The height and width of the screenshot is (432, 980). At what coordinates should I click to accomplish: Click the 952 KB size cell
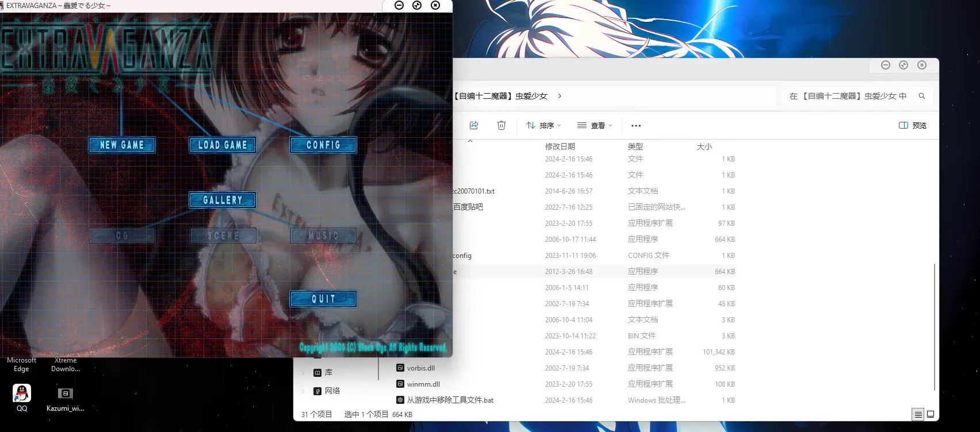tap(725, 368)
